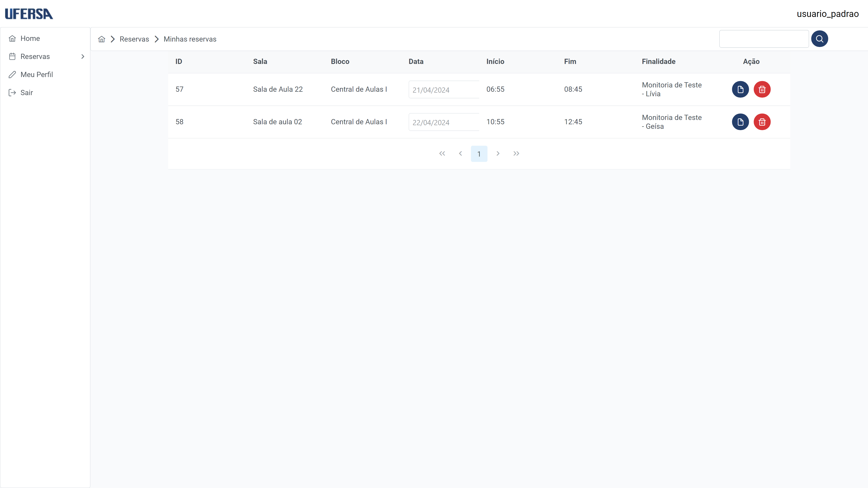Focus the search input field

pyautogui.click(x=764, y=39)
